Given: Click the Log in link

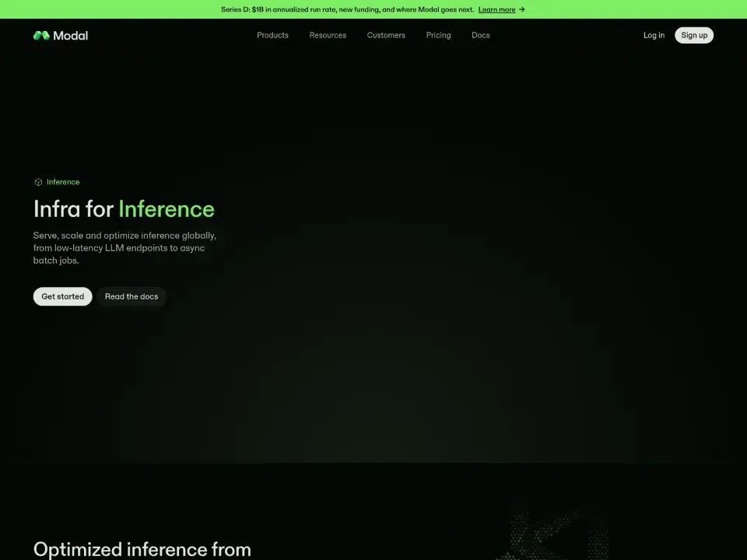Looking at the screenshot, I should [x=654, y=35].
